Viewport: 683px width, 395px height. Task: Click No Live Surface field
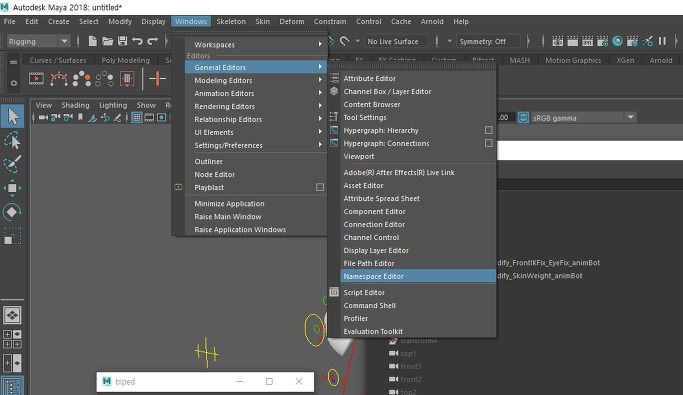click(397, 41)
